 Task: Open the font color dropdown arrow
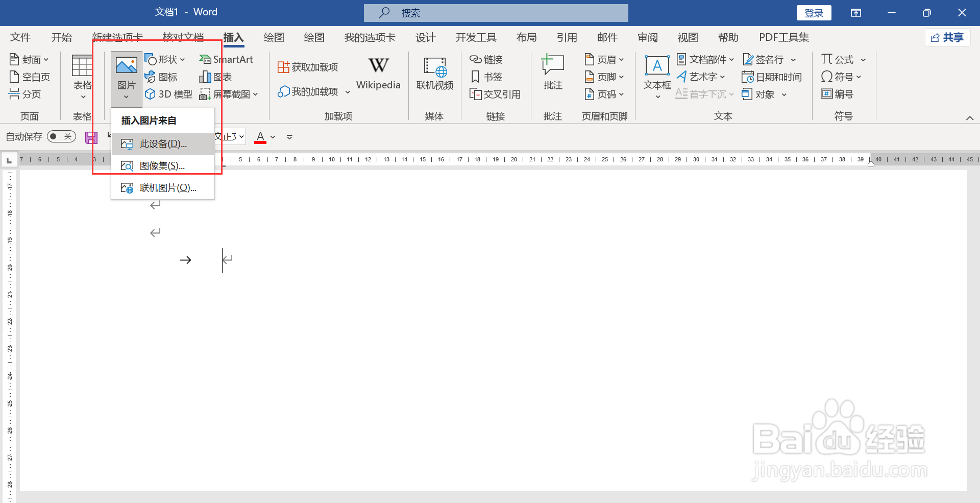tap(273, 137)
